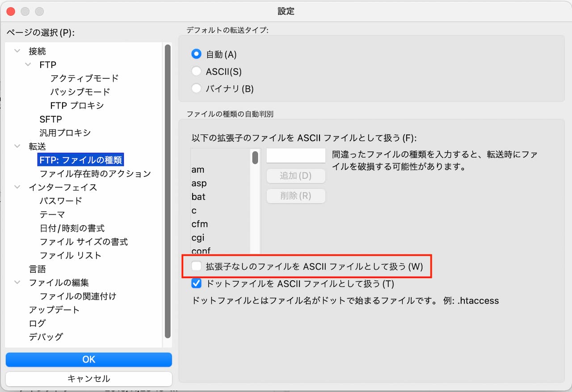Choose ASCII(S) as default transfer type
The image size is (572, 392).
click(x=196, y=71)
